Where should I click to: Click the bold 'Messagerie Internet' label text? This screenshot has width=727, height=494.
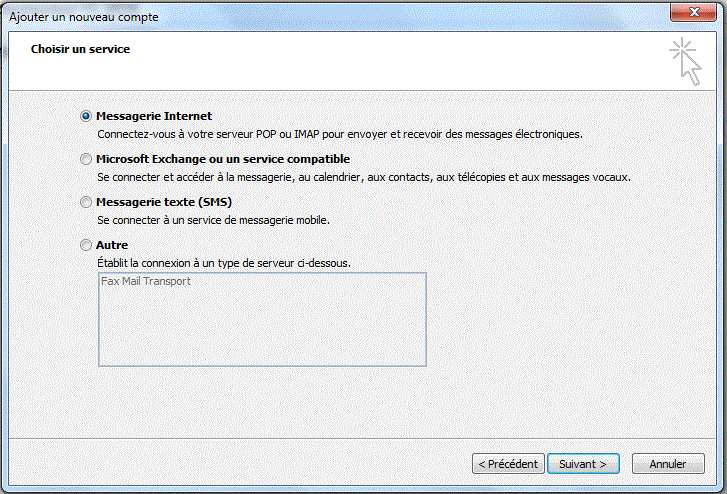(x=154, y=116)
